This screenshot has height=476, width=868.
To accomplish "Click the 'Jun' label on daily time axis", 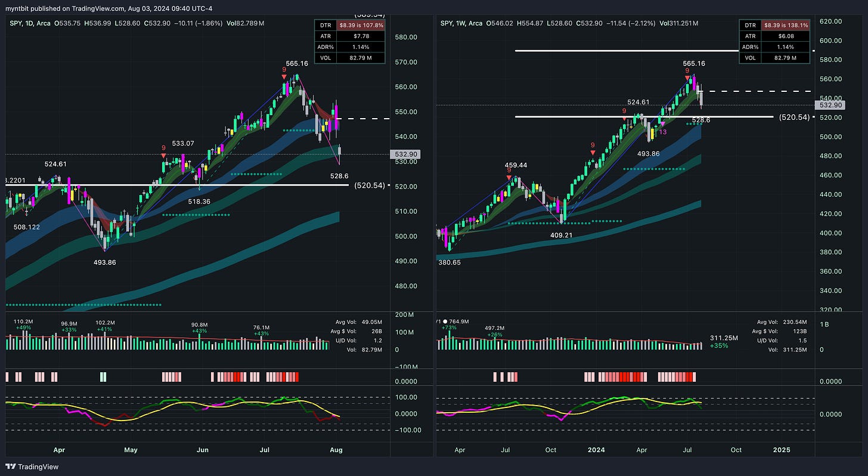I will 203,449.
